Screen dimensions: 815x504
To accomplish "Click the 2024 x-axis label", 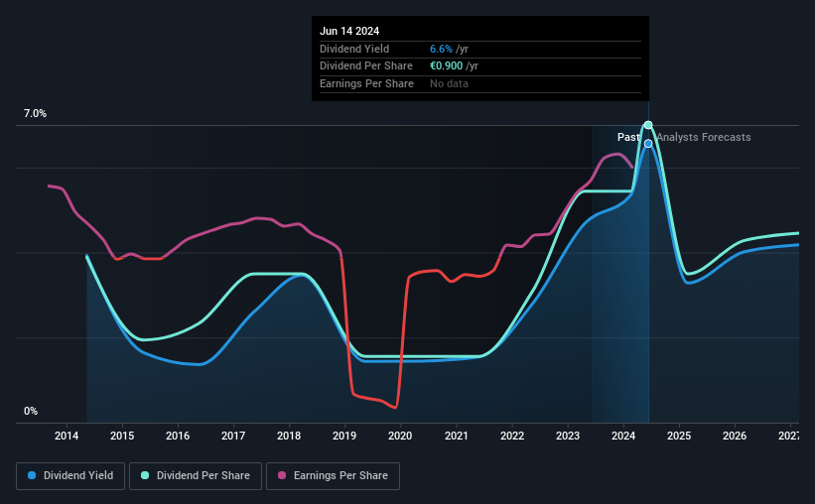I will coord(623,436).
